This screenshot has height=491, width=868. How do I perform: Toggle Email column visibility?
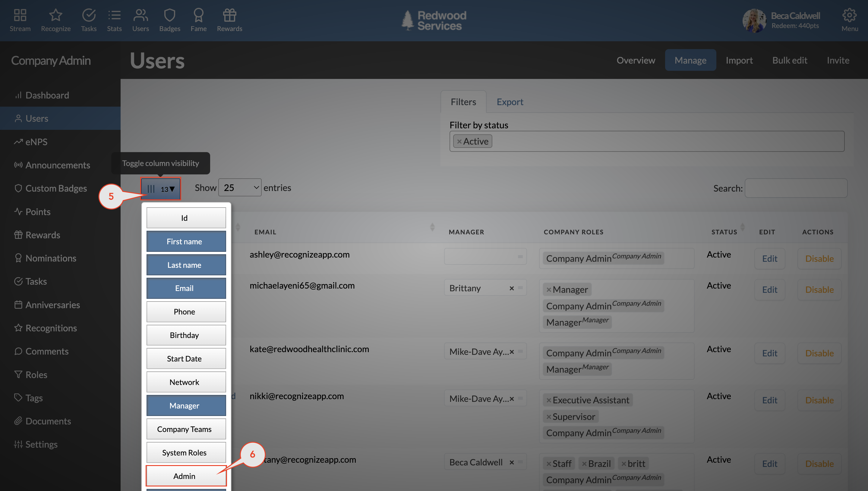(186, 288)
